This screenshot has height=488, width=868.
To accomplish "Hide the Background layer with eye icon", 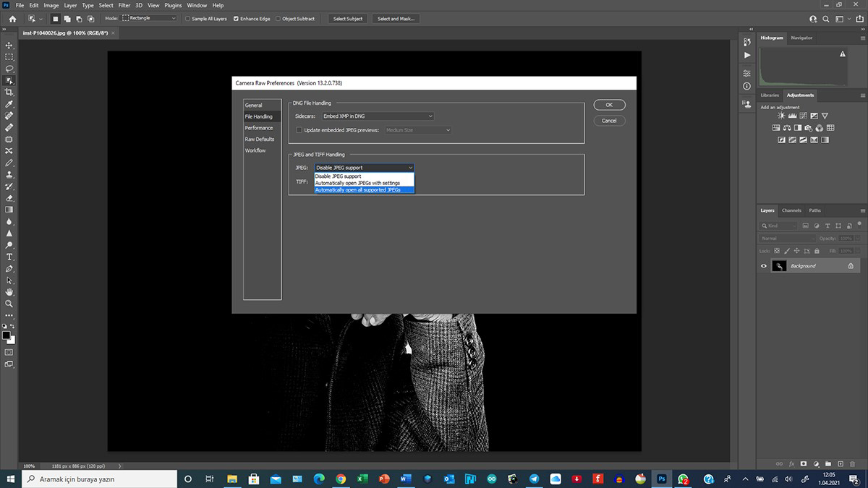I will [x=763, y=266].
